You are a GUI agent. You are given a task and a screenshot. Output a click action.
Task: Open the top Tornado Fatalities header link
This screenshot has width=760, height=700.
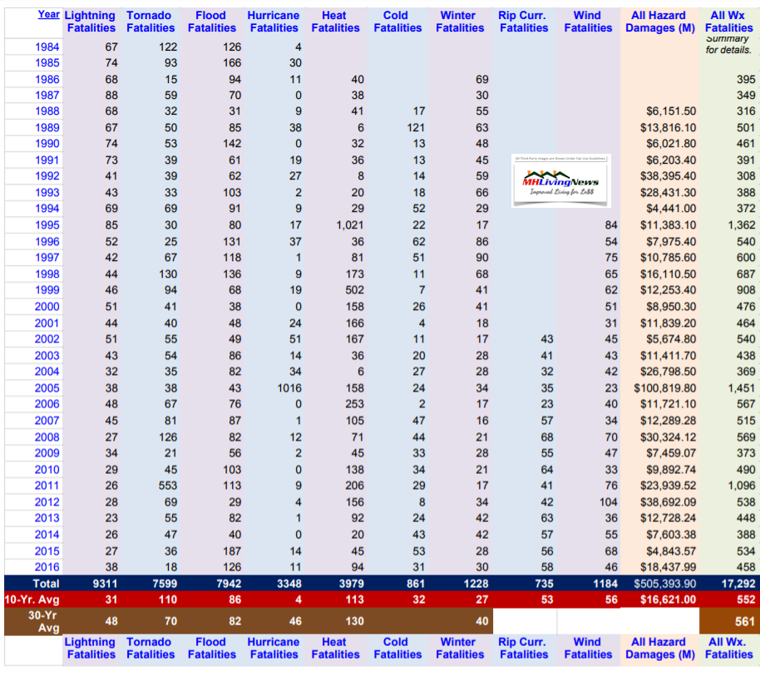[x=151, y=22]
